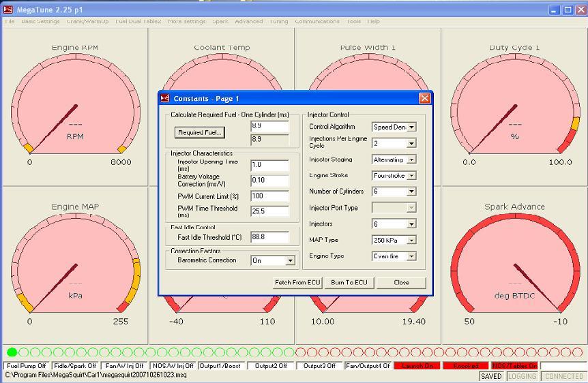Select the MAP Type dropdown
This screenshot has height=383, width=588.
411,240
